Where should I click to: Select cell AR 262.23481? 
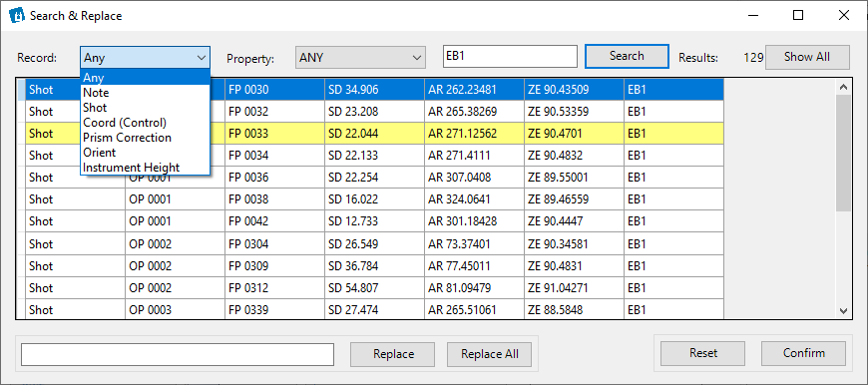click(x=475, y=89)
